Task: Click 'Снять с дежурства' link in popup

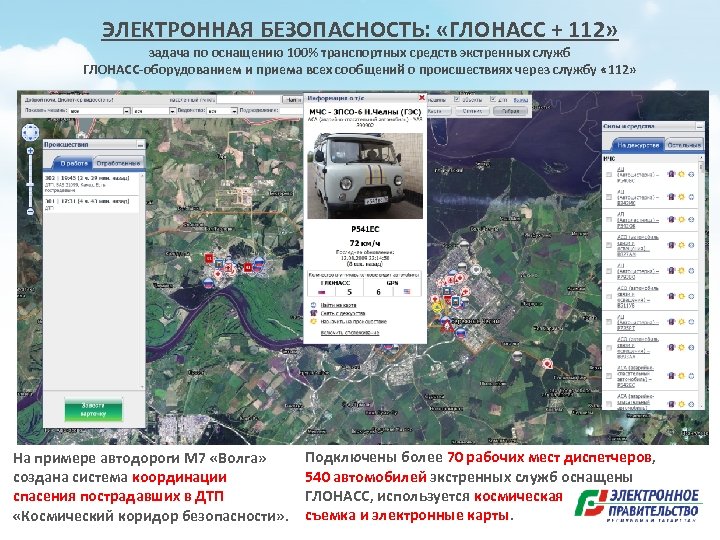Action: click(343, 313)
